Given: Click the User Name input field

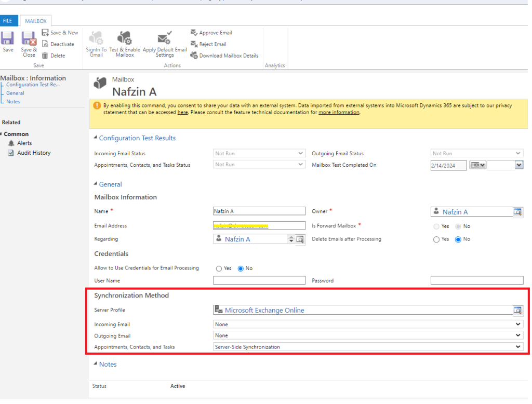Looking at the screenshot, I should point(259,280).
